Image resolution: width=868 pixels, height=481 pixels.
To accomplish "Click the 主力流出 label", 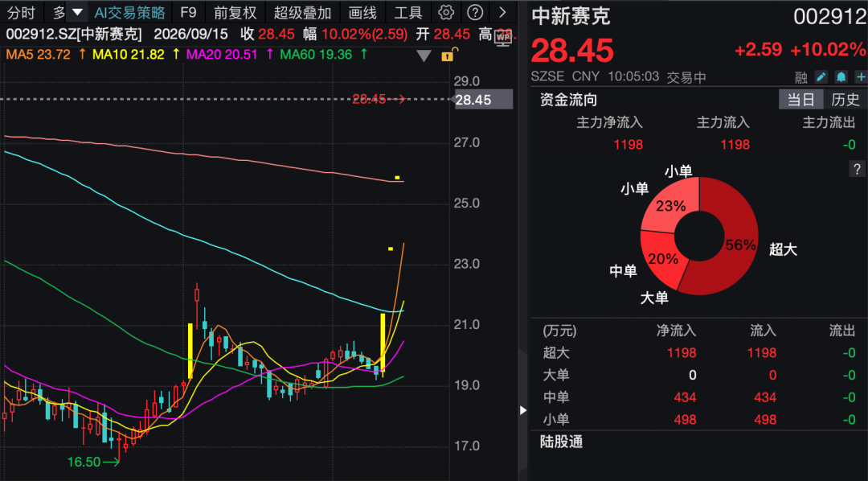I will pos(829,122).
